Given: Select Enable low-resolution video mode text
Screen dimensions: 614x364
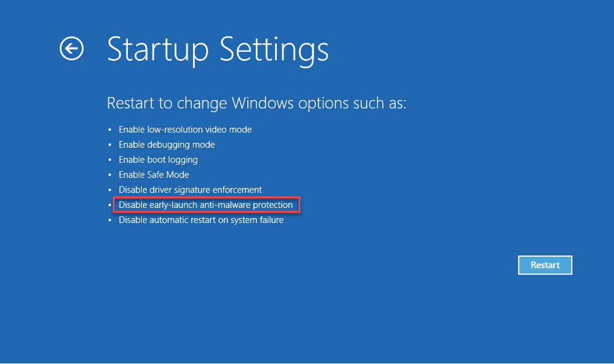Looking at the screenshot, I should click(x=185, y=130).
